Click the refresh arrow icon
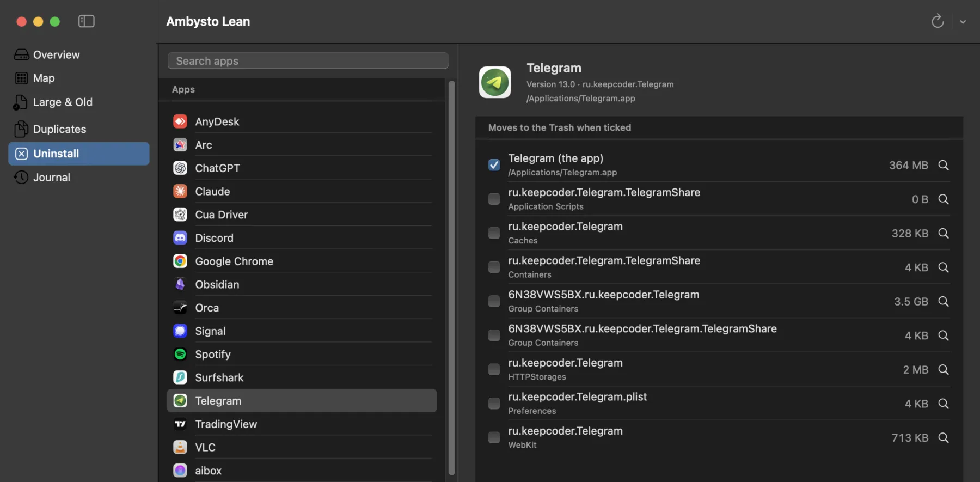This screenshot has height=482, width=980. coord(937,21)
